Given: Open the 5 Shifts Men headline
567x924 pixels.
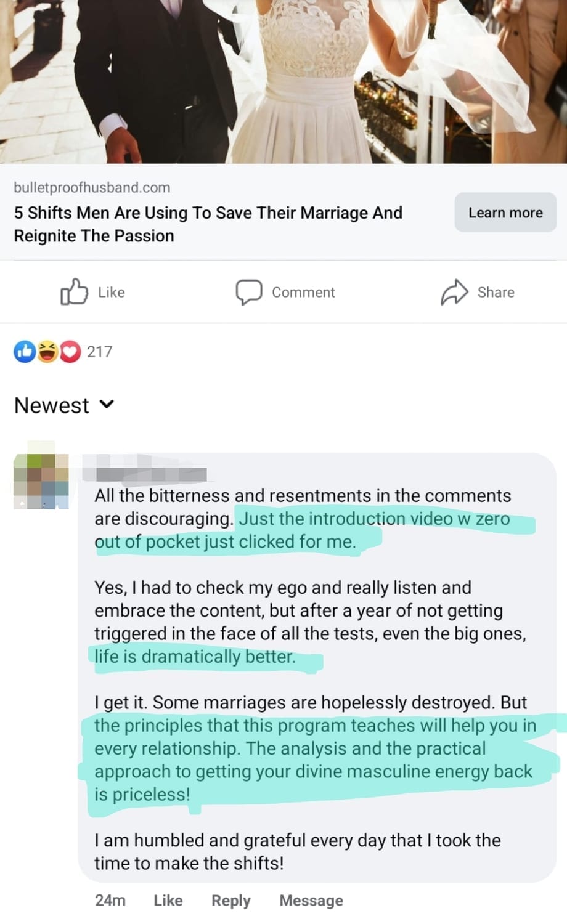Looking at the screenshot, I should coord(208,224).
